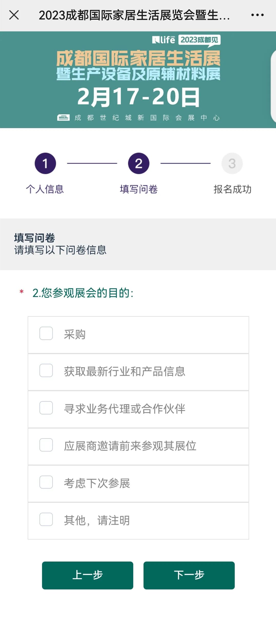Tap the venue icon beside 成都世纪城新国际会展中心
276x644 pixels.
(63, 117)
